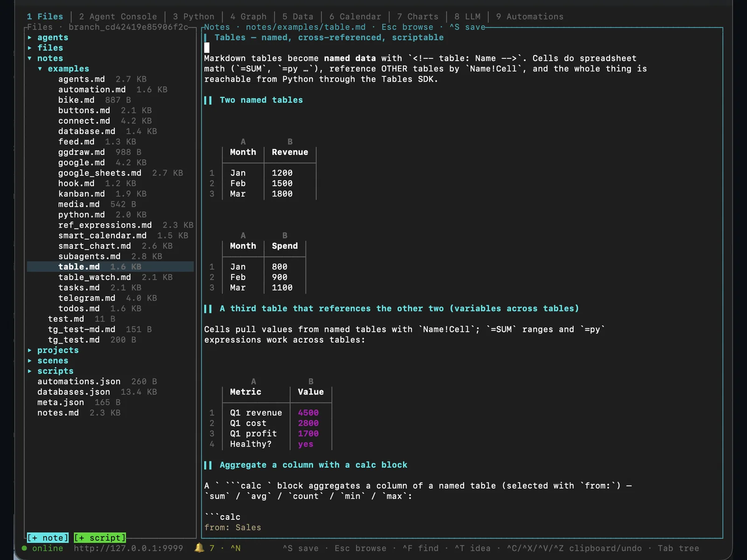Viewport: 747px width, 560px height.
Task: Place cursor on 'from: Sales' line
Action: tap(233, 527)
